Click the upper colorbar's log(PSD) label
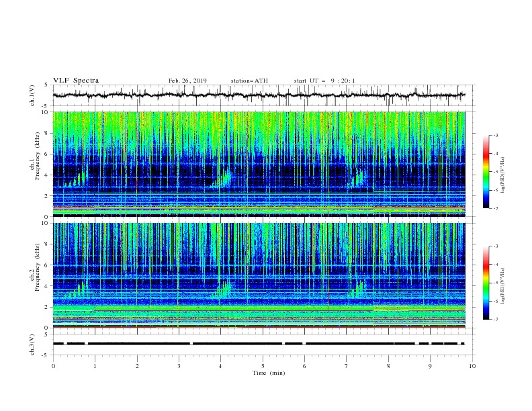This screenshot has height=411, width=532. pos(503,175)
